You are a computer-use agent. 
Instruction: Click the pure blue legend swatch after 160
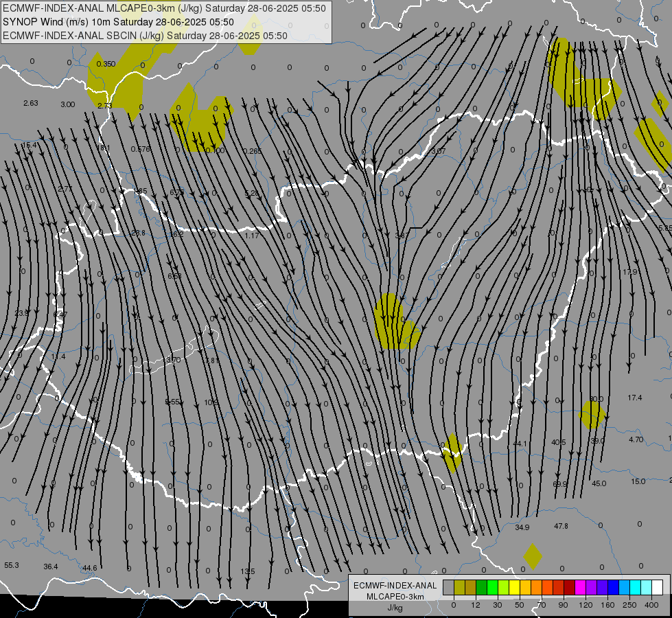(x=613, y=587)
